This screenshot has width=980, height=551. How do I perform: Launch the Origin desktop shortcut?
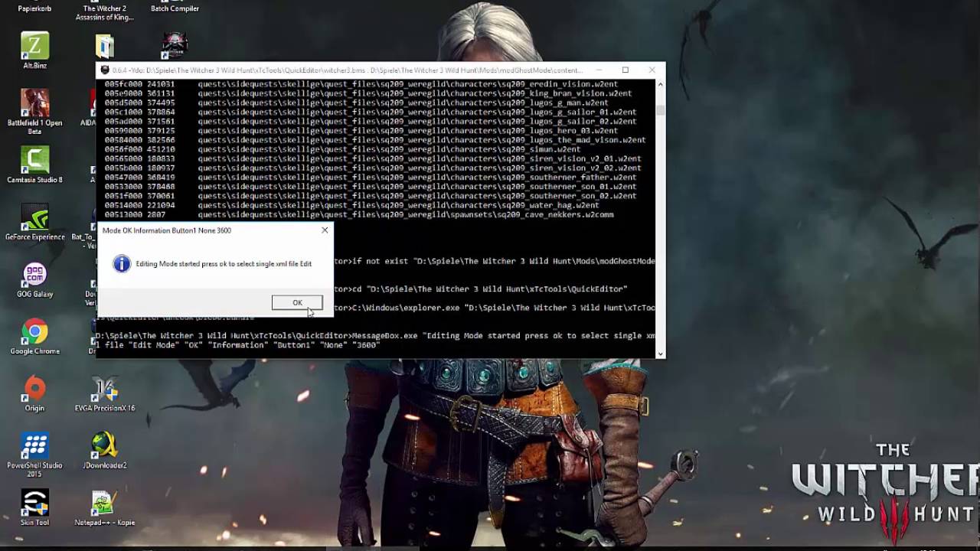coord(34,393)
